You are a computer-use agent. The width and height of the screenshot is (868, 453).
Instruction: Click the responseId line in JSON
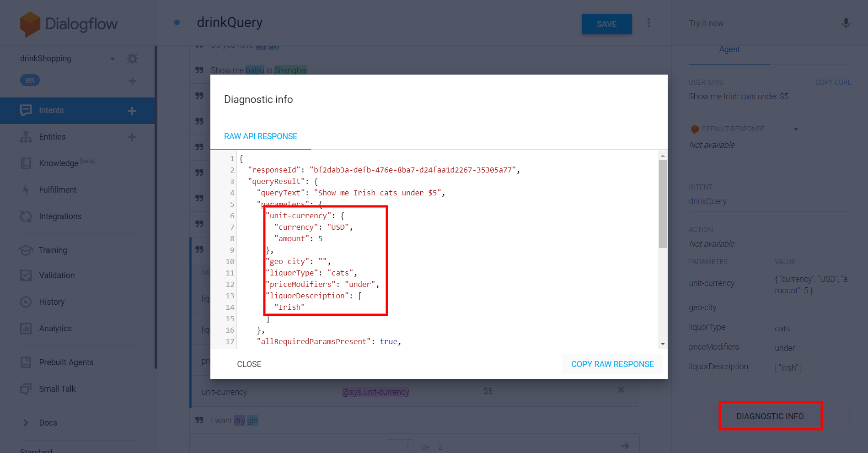[x=384, y=170]
